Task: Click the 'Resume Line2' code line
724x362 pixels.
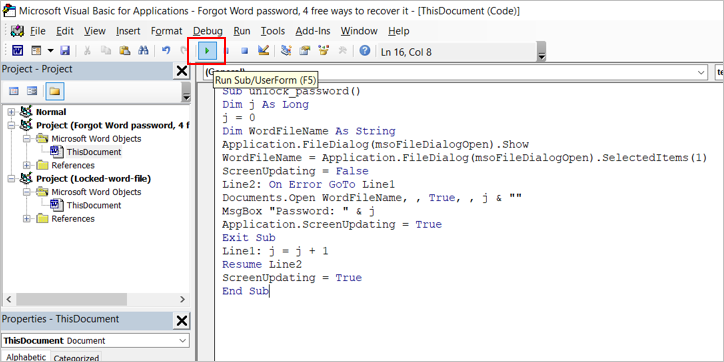Action: pos(262,265)
